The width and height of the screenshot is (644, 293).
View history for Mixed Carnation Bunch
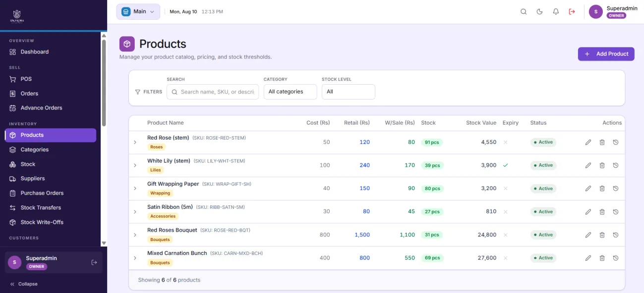click(616, 258)
